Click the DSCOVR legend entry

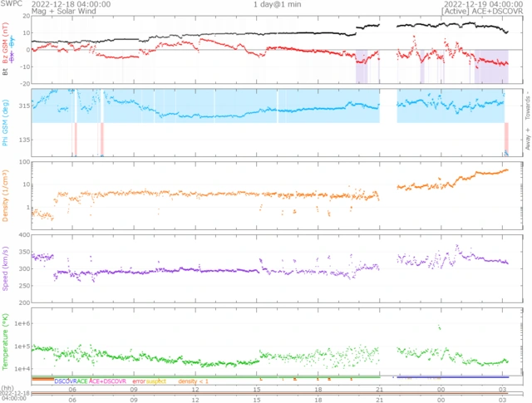pos(66,381)
